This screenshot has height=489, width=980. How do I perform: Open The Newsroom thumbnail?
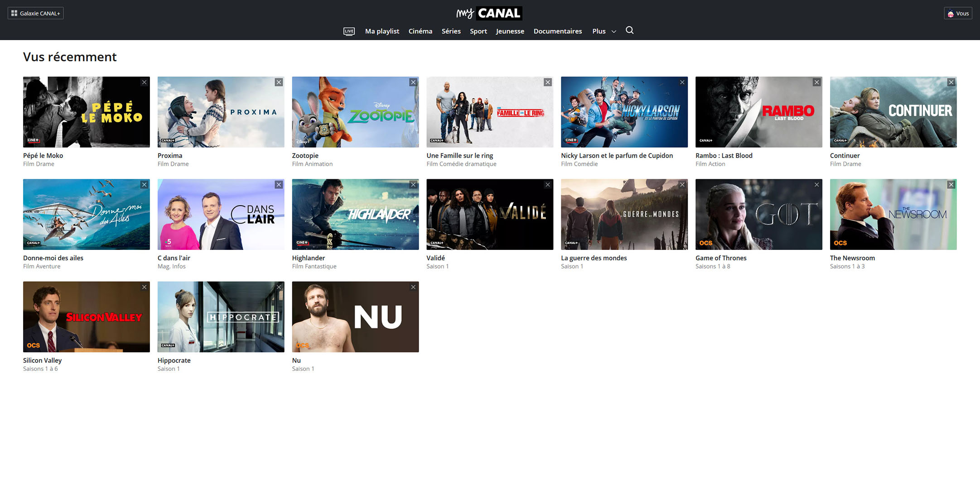click(x=893, y=214)
